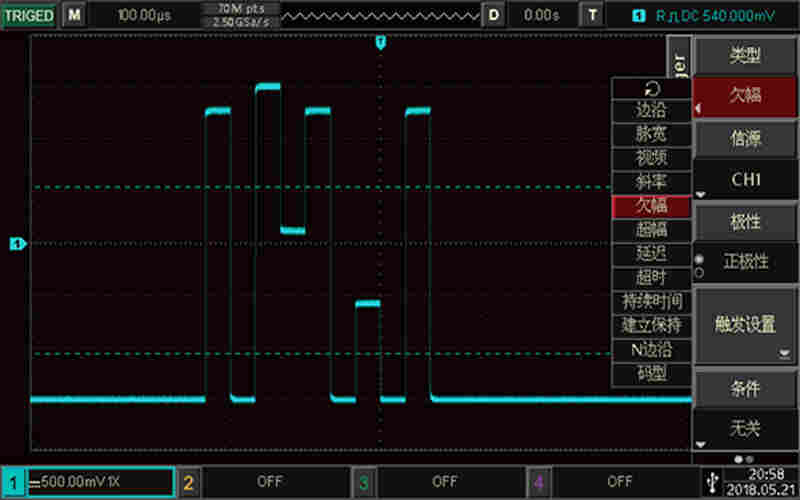The height and width of the screenshot is (500, 800).
Task: Click the D delay icon
Action: (494, 15)
